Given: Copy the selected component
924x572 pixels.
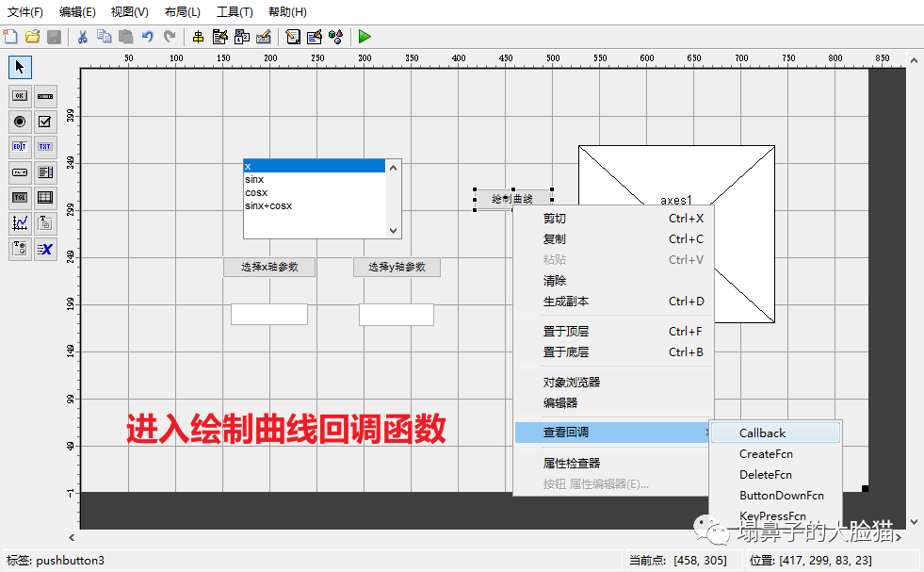Looking at the screenshot, I should tap(105, 37).
